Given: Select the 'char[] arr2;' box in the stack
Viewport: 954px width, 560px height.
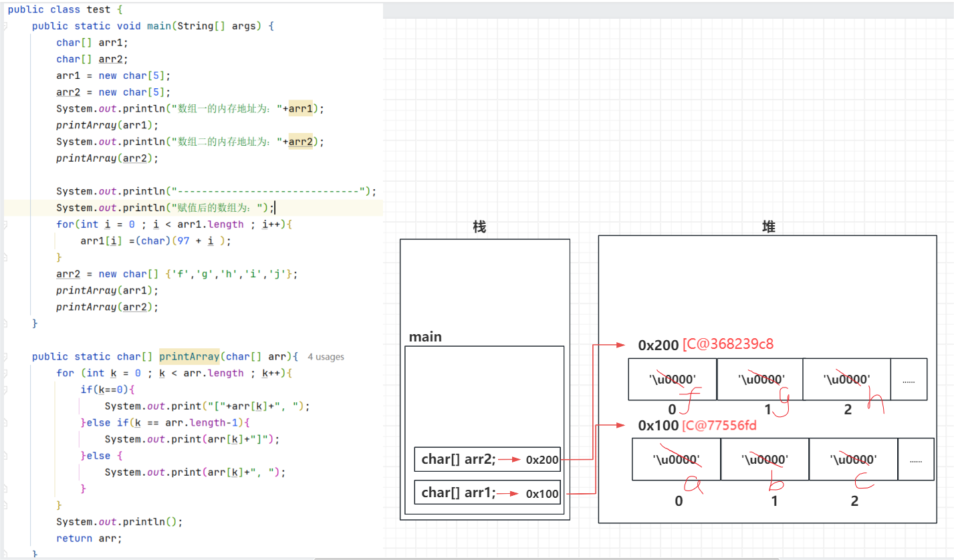Looking at the screenshot, I should click(487, 460).
